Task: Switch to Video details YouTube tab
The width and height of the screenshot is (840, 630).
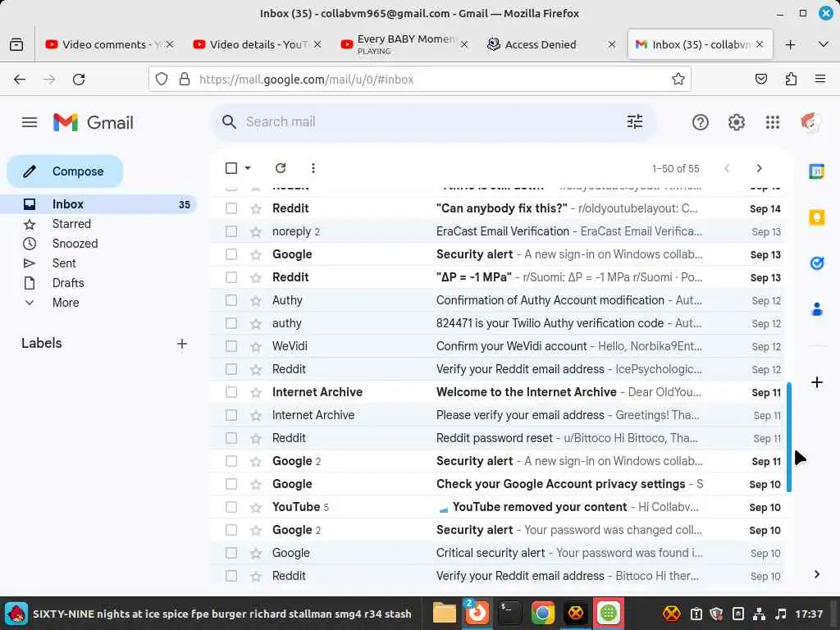Action: 258,44
